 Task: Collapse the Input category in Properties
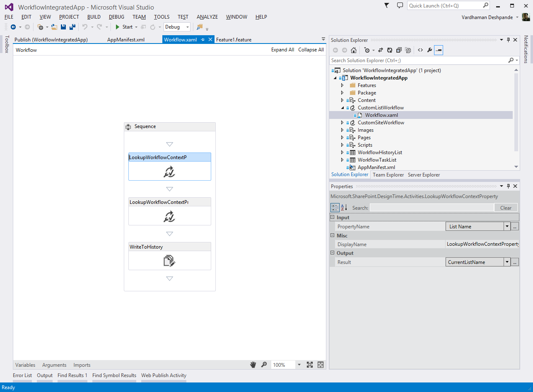332,217
